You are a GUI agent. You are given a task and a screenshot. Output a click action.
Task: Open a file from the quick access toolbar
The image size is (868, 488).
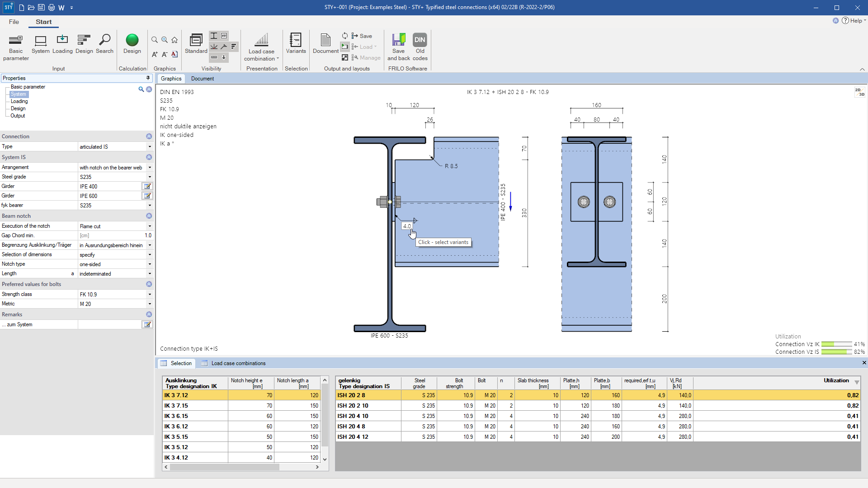[x=31, y=7]
